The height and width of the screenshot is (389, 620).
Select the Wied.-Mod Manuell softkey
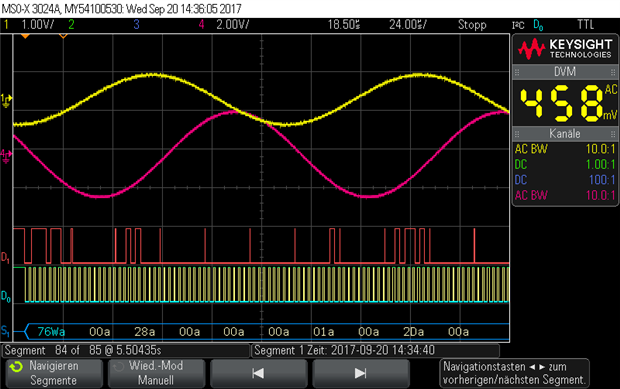point(157,373)
